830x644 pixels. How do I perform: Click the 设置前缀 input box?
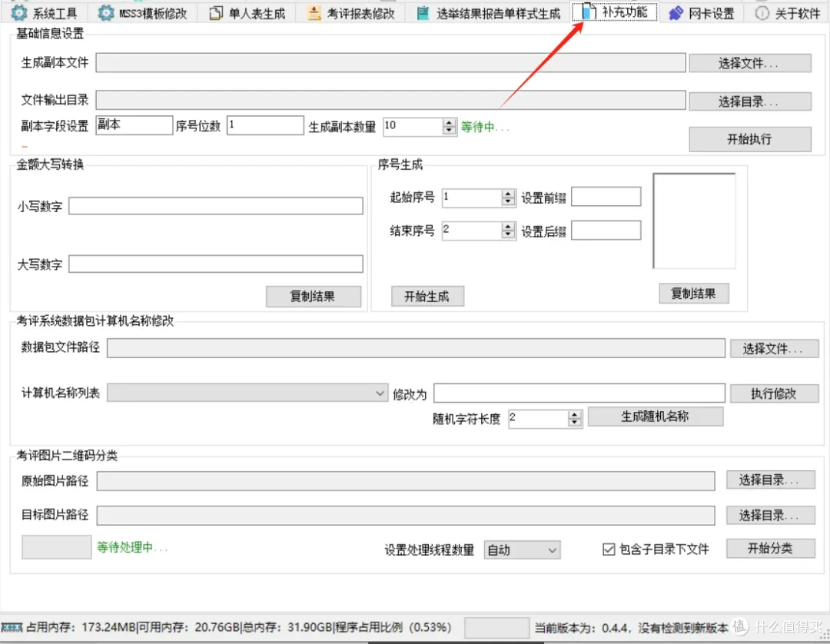(606, 196)
